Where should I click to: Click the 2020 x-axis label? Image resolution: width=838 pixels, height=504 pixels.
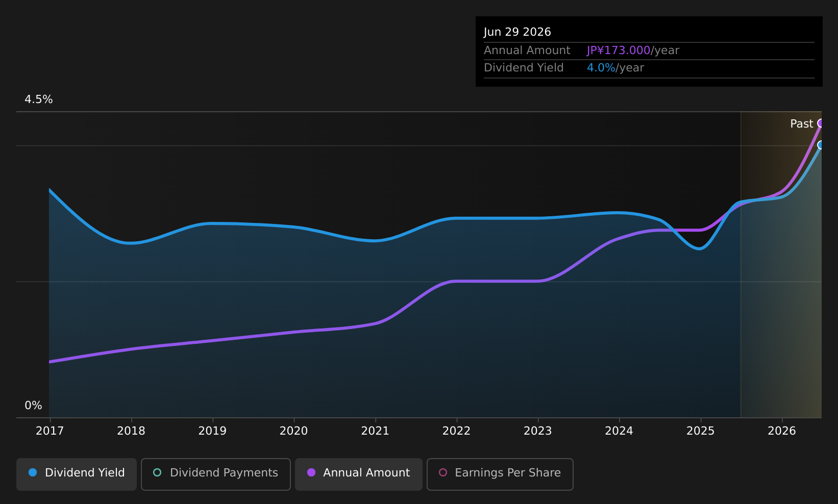(294, 431)
